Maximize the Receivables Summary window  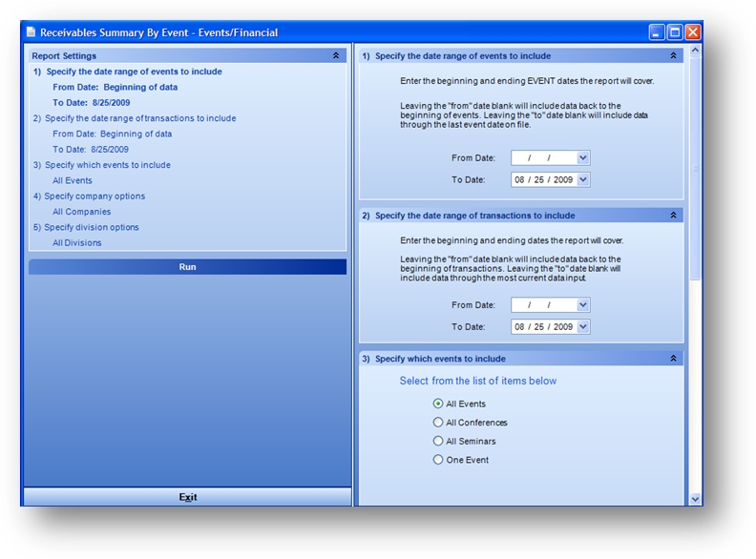675,32
